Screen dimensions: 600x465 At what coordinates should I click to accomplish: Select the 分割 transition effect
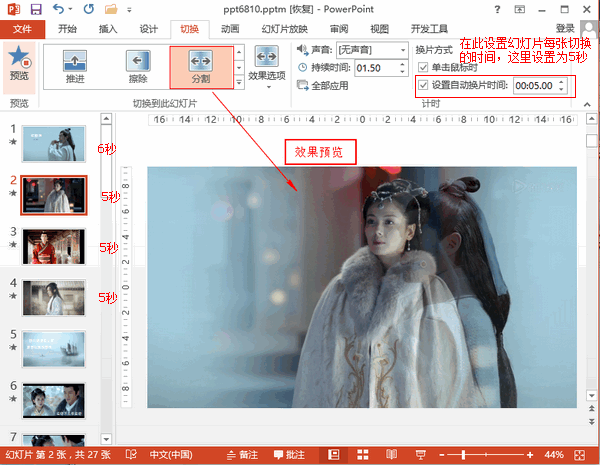[201, 67]
